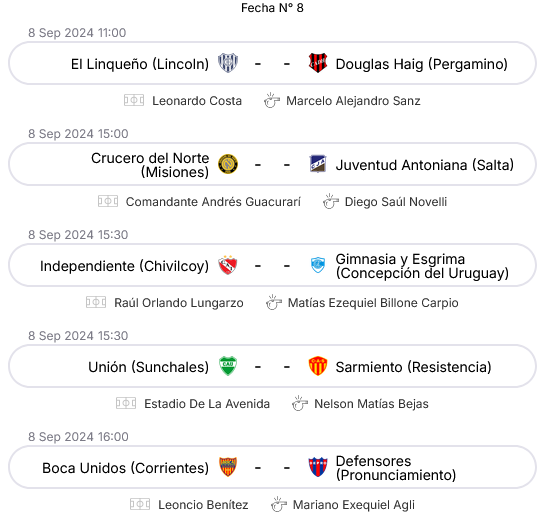
Task: Click Gimnasia y Esgrima light-blue crest
Action: (x=318, y=265)
